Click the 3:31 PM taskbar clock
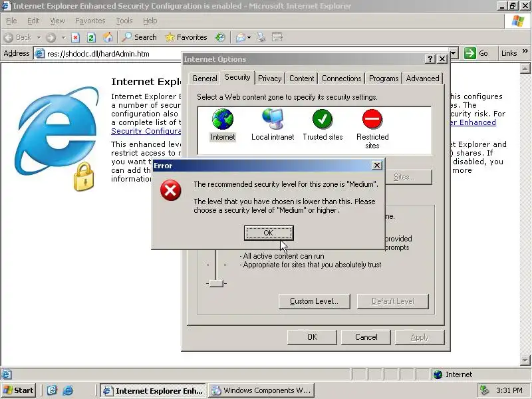The height and width of the screenshot is (399, 532). [x=509, y=390]
